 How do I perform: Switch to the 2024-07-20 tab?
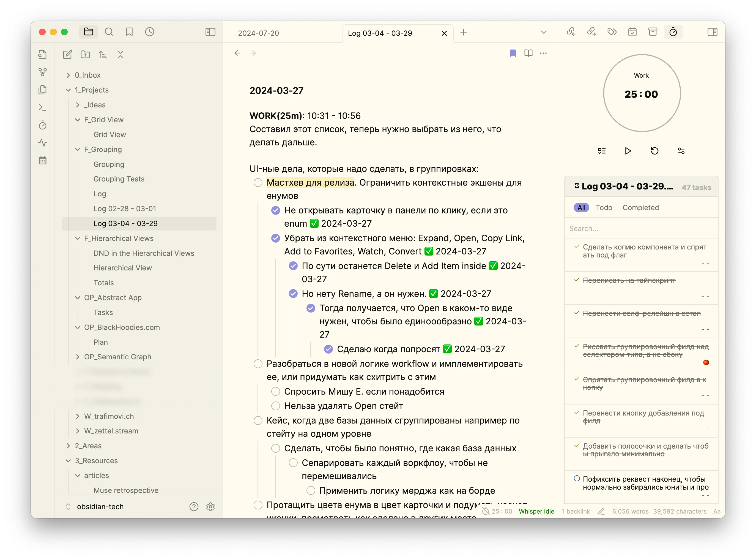pos(259,33)
